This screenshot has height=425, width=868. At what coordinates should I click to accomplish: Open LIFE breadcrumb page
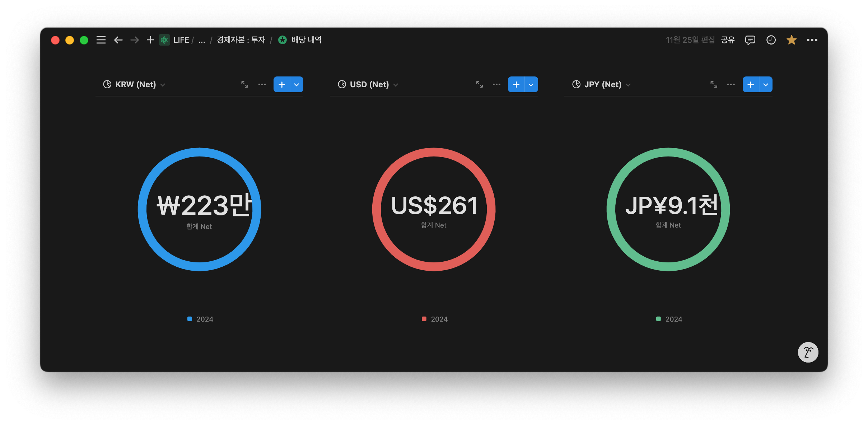181,40
